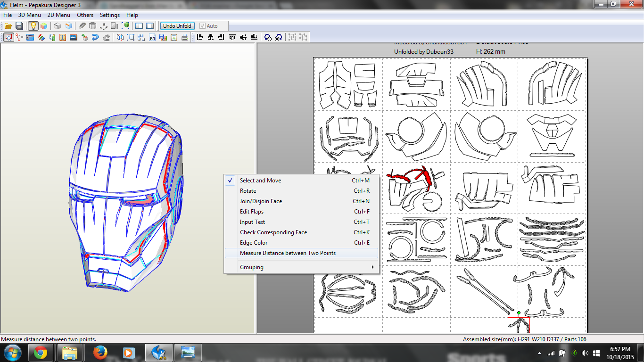Click the gray cube toolbar icon
This screenshot has width=644, height=362.
pos(58,26)
